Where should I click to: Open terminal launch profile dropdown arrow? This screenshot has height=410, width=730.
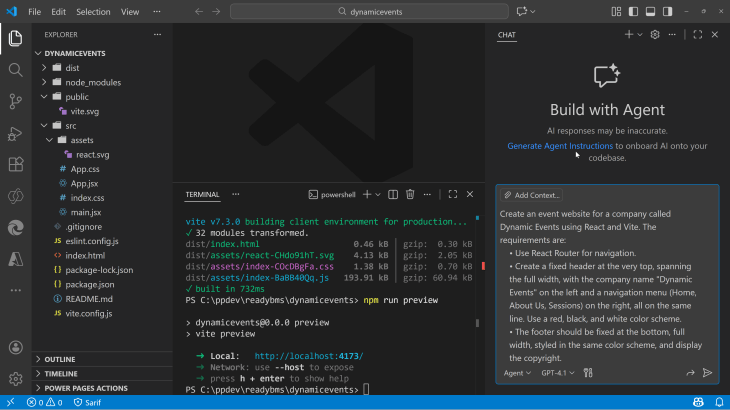coord(378,195)
